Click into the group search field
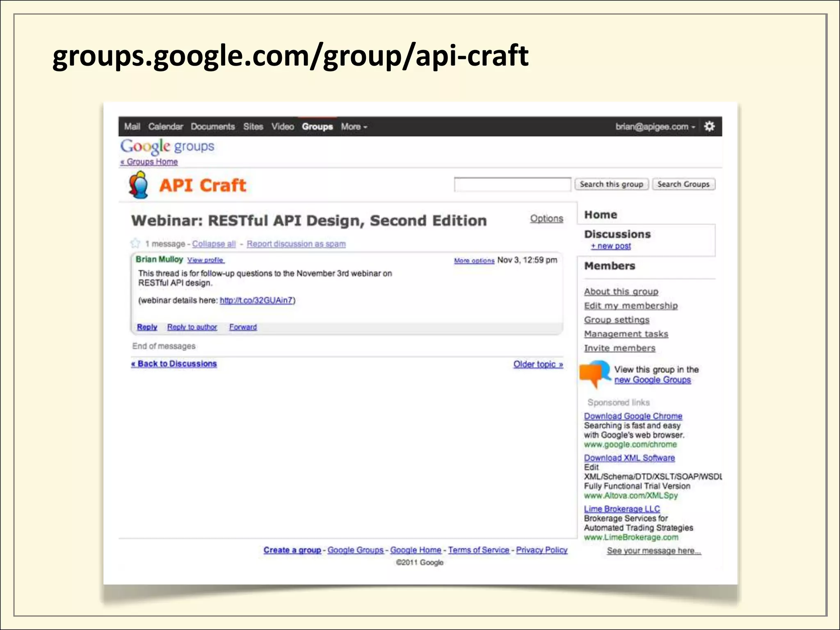840x630 pixels. click(x=512, y=184)
